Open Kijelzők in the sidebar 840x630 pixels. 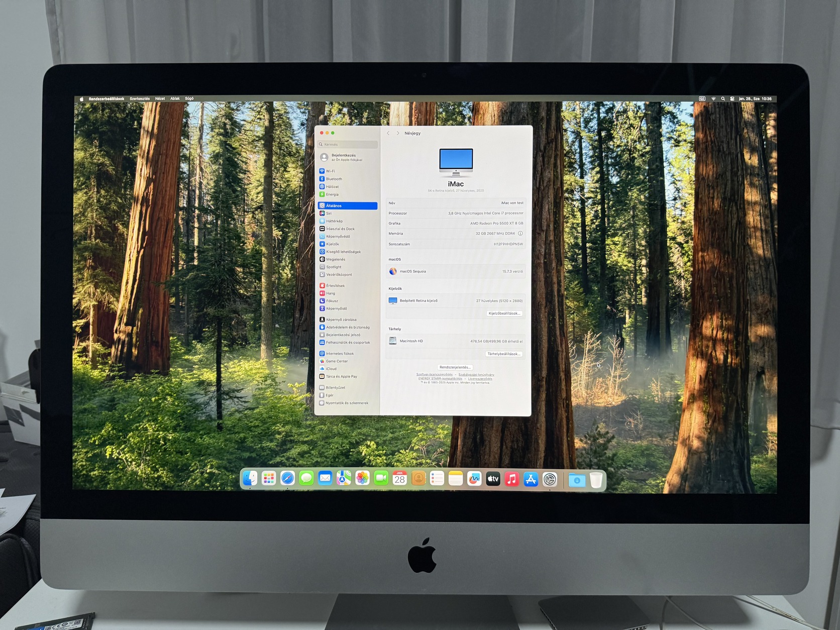pyautogui.click(x=348, y=244)
